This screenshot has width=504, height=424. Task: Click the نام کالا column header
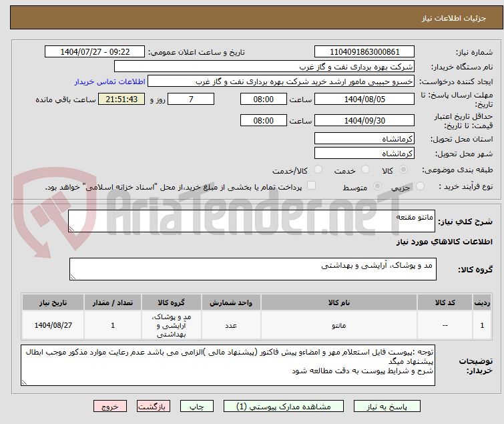[x=339, y=302]
